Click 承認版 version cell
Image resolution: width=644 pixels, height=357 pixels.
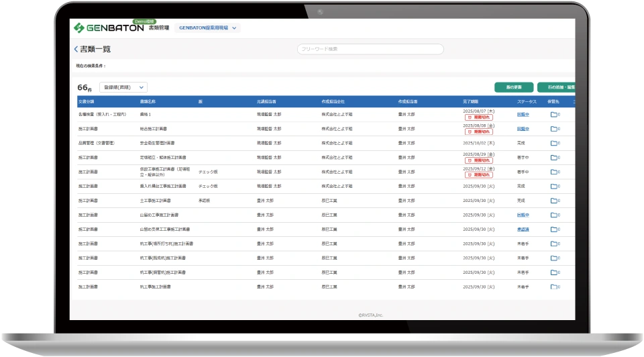point(204,201)
